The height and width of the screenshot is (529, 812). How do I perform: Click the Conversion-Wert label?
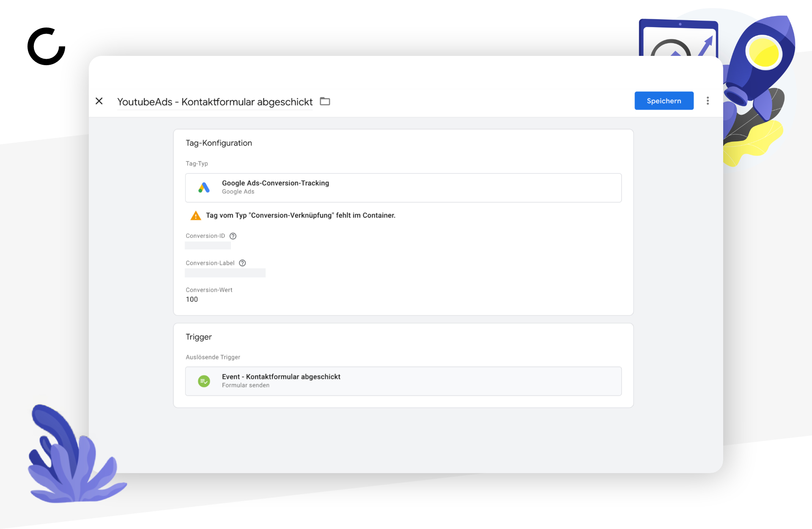coord(209,290)
